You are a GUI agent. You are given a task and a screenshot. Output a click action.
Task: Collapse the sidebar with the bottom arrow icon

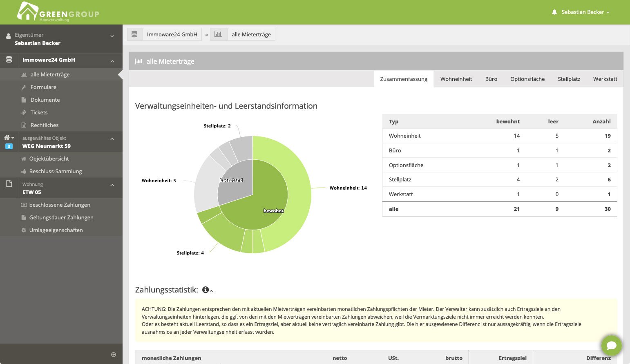pyautogui.click(x=114, y=355)
